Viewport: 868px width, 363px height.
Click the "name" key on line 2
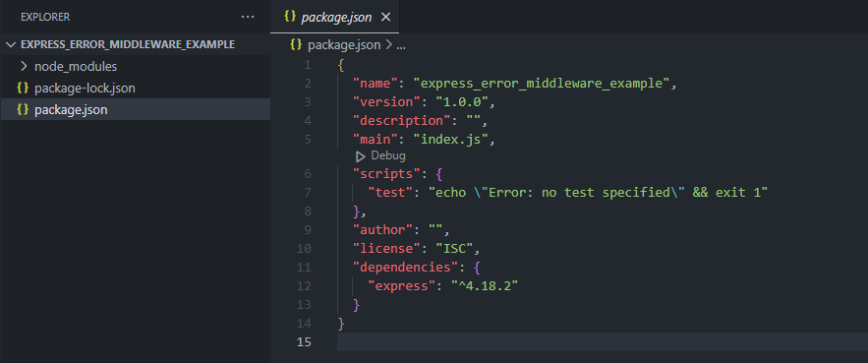376,84
